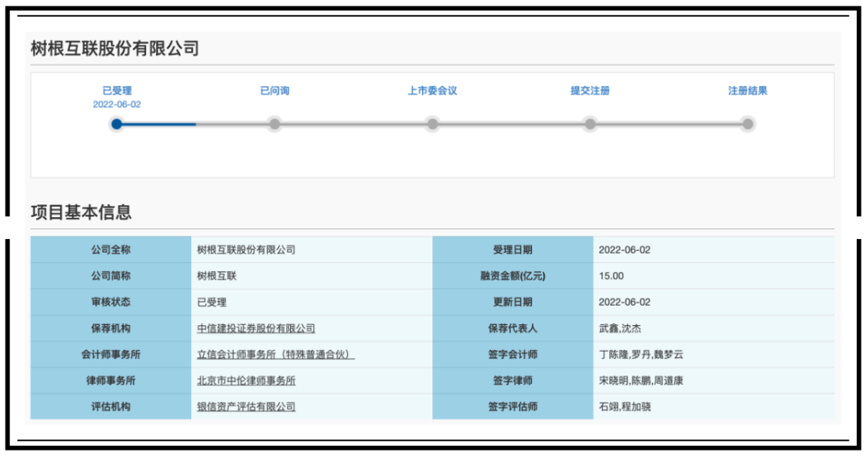868x457 pixels.
Task: Click the 公司简称 header cell
Action: pyautogui.click(x=111, y=276)
